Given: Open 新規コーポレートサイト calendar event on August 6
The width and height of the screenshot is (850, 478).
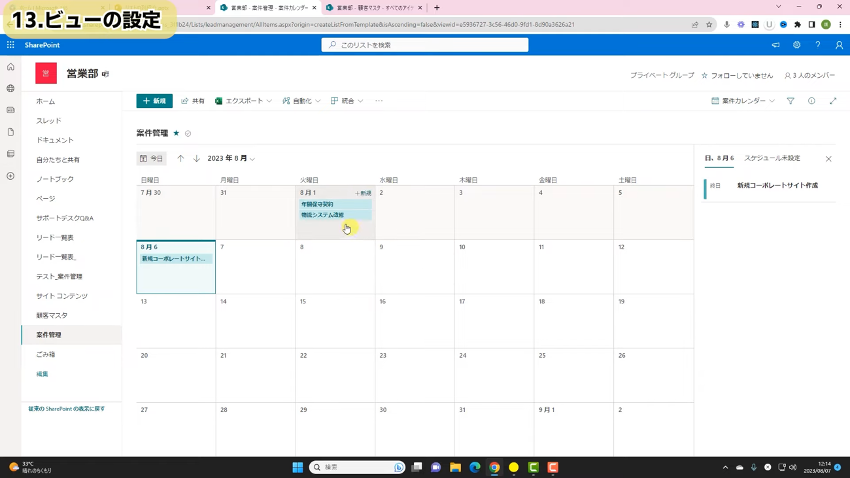Looking at the screenshot, I should tap(175, 258).
